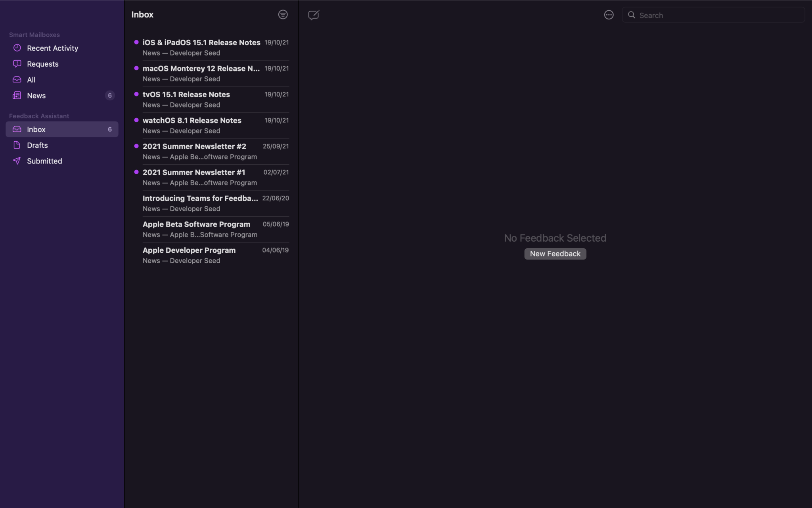The image size is (812, 508).
Task: Open 2021 Summer Newsletter #2
Action: tap(211, 152)
